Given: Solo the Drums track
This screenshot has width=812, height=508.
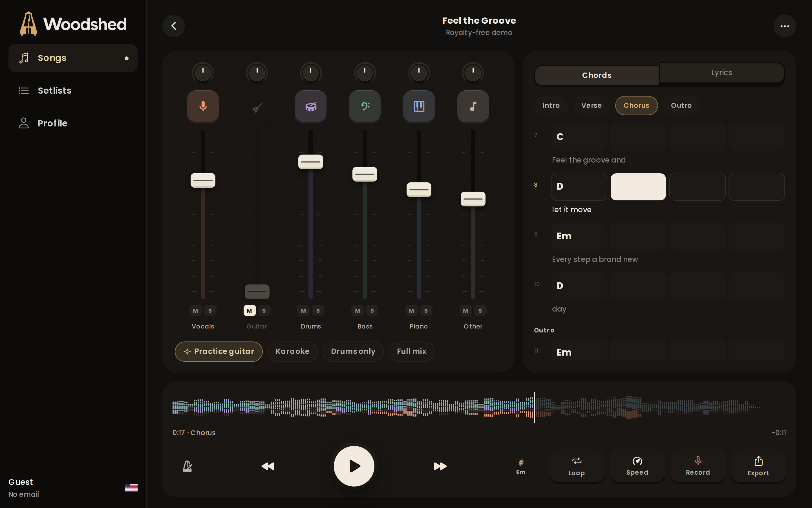Looking at the screenshot, I should tap(318, 310).
